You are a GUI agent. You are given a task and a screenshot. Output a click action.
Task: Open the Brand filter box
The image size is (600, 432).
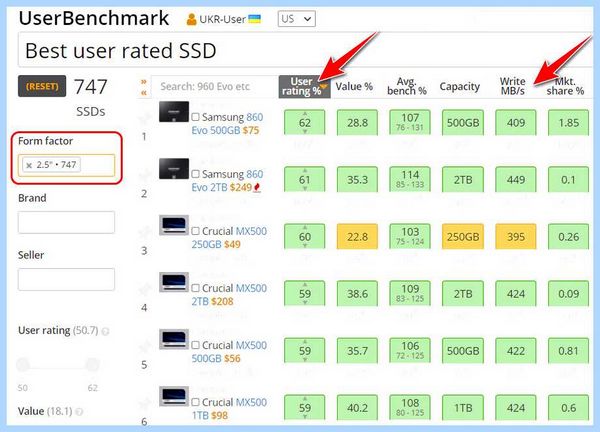click(x=66, y=222)
